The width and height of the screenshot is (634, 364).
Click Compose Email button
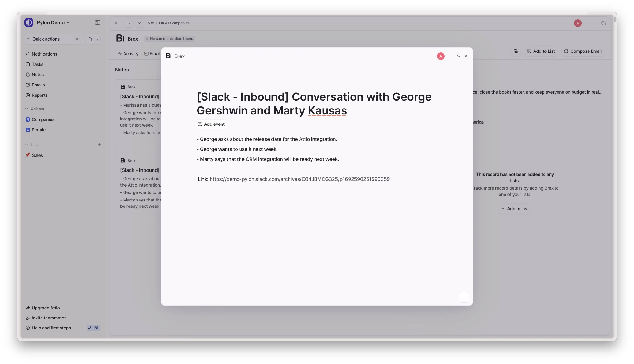click(583, 51)
